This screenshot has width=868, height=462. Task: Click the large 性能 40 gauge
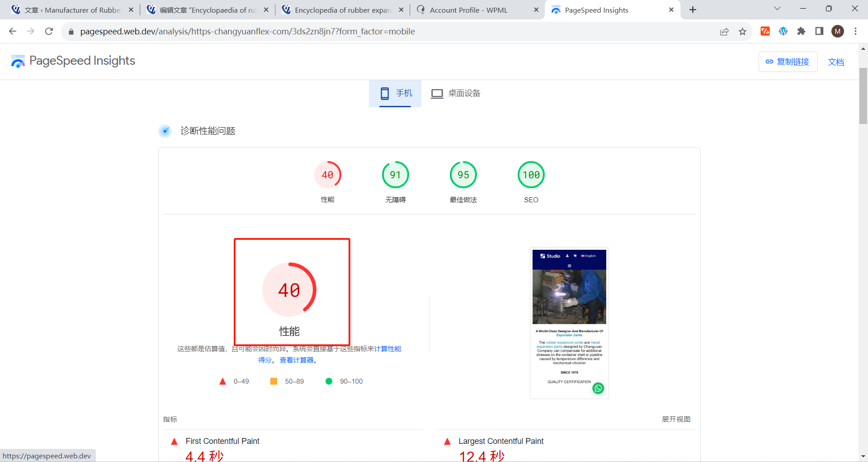point(289,290)
